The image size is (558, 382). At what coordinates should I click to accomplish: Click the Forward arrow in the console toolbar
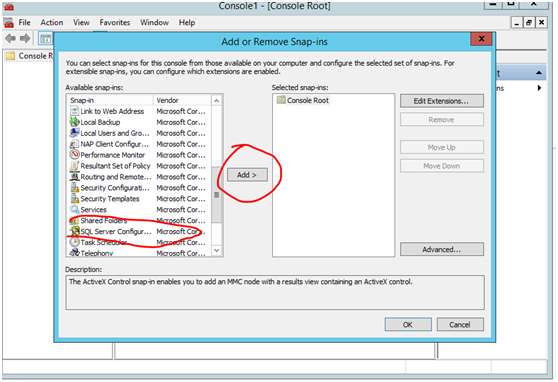point(25,38)
